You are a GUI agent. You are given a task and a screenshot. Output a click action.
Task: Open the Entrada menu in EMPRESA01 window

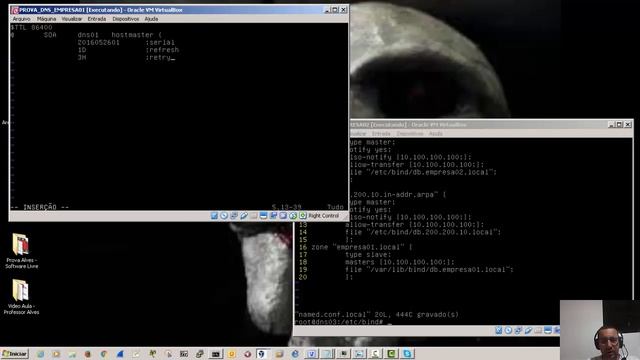tap(97, 19)
